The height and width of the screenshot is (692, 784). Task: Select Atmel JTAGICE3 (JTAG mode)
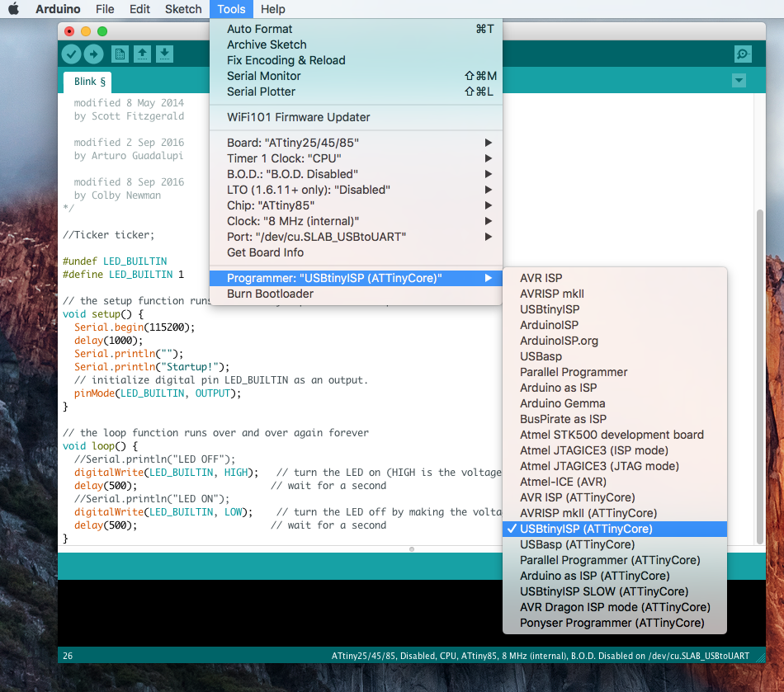click(x=615, y=466)
